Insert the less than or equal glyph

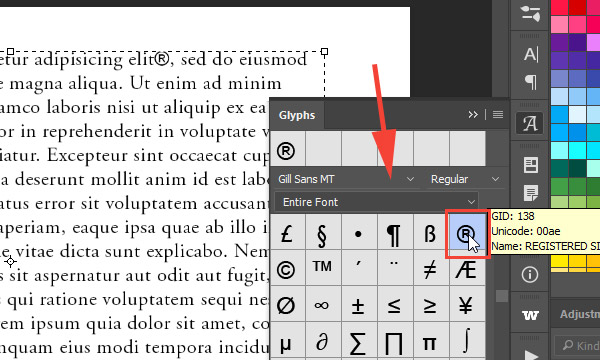click(x=395, y=304)
